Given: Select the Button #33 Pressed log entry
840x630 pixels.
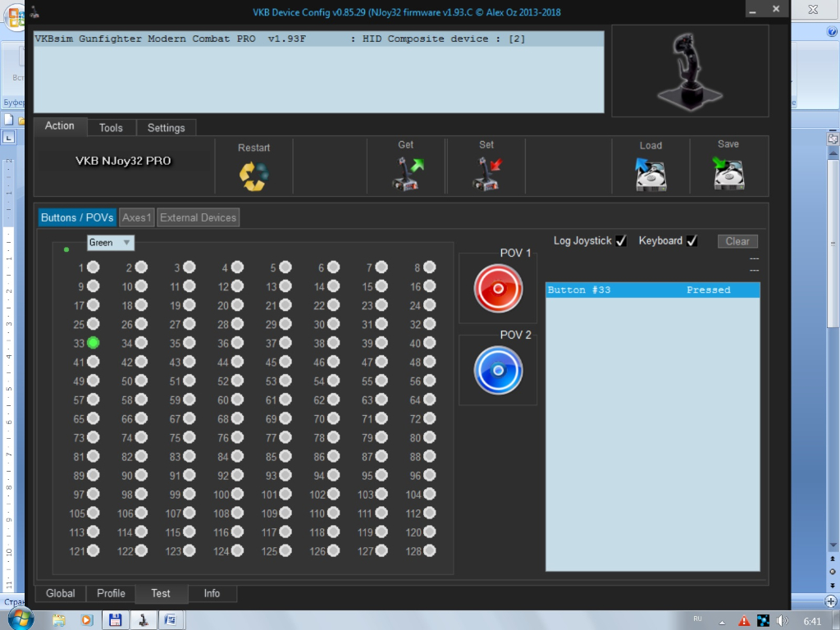Looking at the screenshot, I should click(652, 290).
